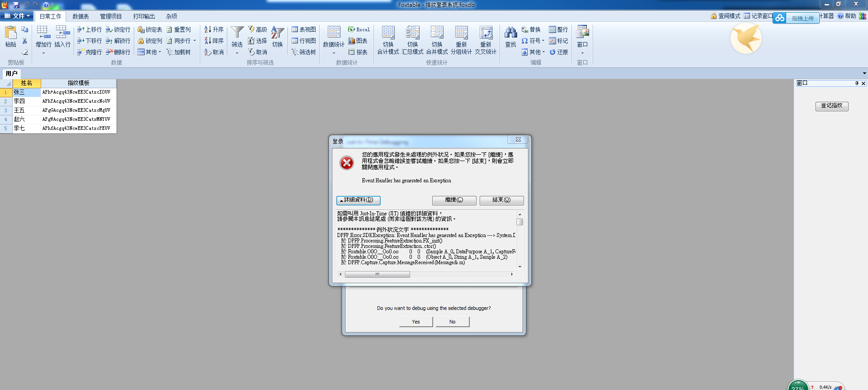Expand the 同步行 dropdown arrow
Image resolution: width=868 pixels, height=390 pixels.
(x=195, y=41)
